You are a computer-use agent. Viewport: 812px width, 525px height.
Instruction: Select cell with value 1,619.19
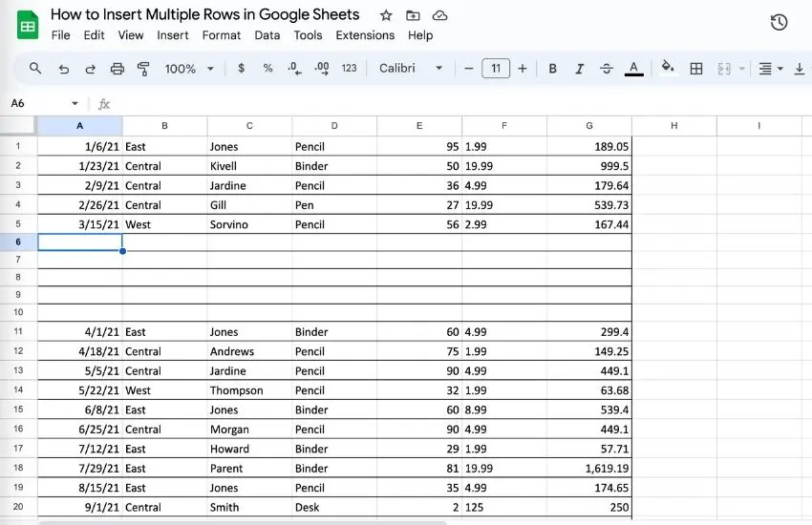[x=589, y=468]
